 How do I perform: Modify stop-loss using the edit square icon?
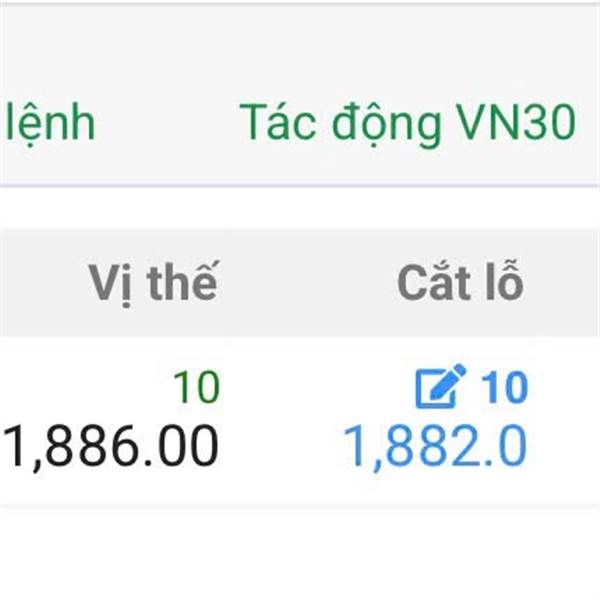[440, 386]
